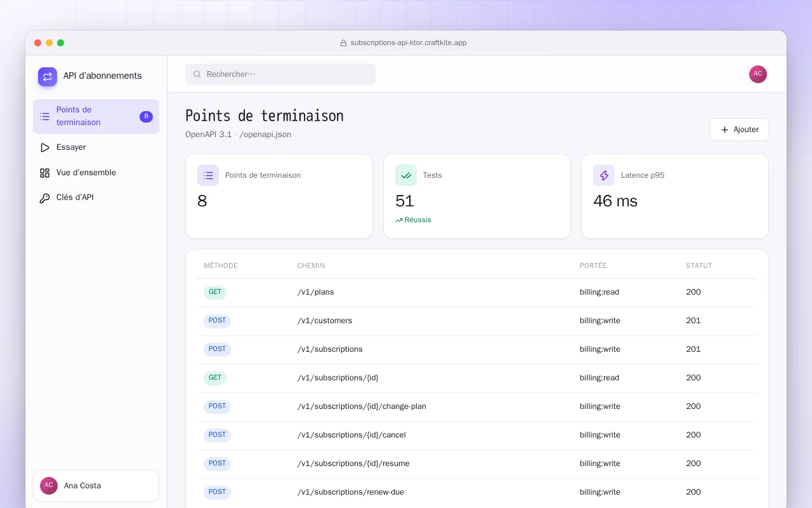This screenshot has height=508, width=812.
Task: Click the /v1/subscriptions/{id}/resume path
Action: point(353,464)
